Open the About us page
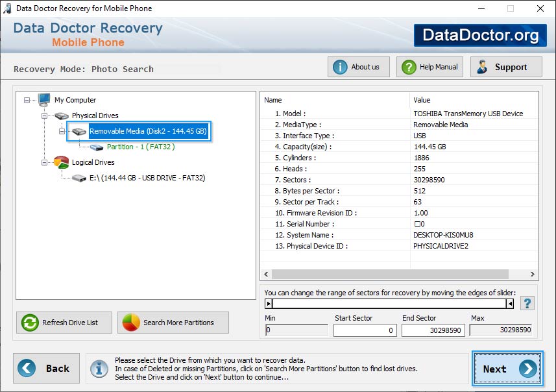The height and width of the screenshot is (392, 556). pyautogui.click(x=359, y=67)
